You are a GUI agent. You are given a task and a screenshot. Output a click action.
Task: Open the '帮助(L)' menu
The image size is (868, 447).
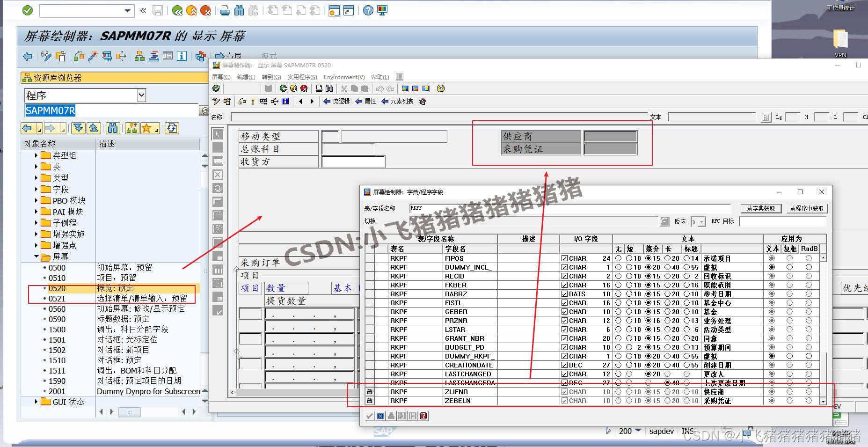pyautogui.click(x=380, y=77)
